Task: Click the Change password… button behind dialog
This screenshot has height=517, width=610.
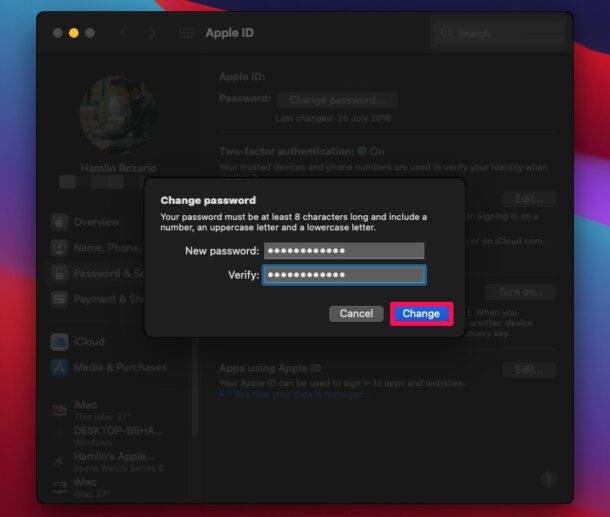Action: pyautogui.click(x=337, y=100)
